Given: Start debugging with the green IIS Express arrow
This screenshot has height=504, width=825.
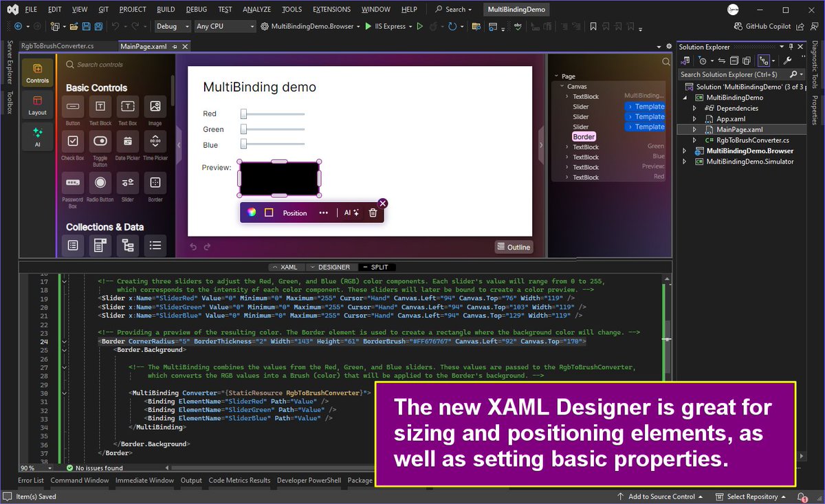Looking at the screenshot, I should (x=369, y=26).
